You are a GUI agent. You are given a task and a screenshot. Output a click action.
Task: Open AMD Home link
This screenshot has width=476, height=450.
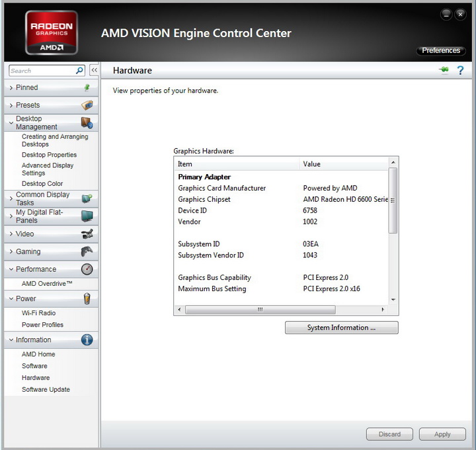coord(38,354)
